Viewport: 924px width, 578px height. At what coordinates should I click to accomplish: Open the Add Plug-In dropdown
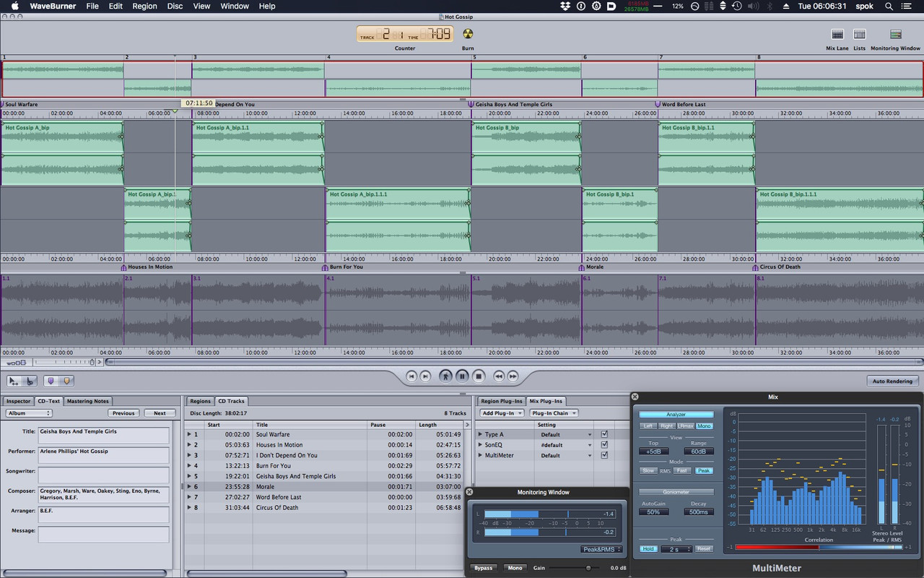[x=502, y=413]
